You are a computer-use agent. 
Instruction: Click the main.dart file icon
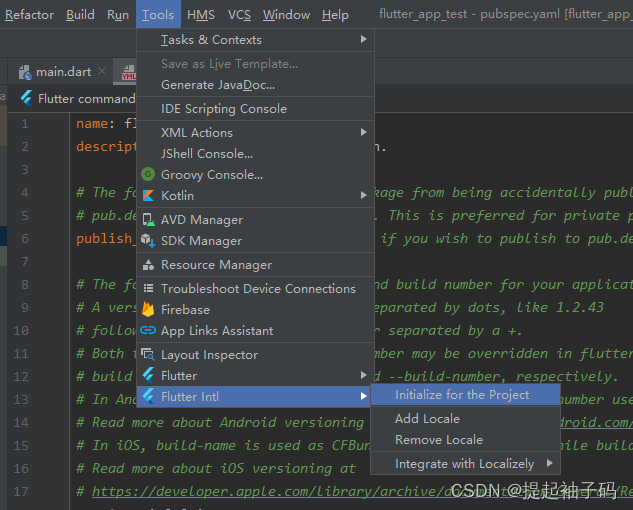point(25,72)
